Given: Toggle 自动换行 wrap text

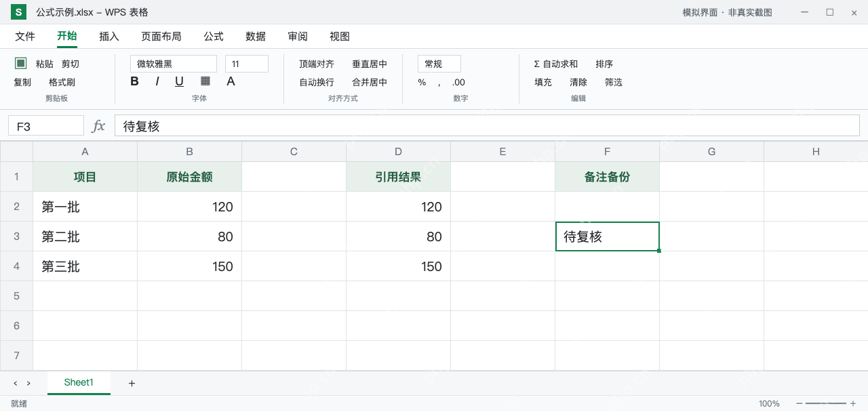Looking at the screenshot, I should (317, 82).
